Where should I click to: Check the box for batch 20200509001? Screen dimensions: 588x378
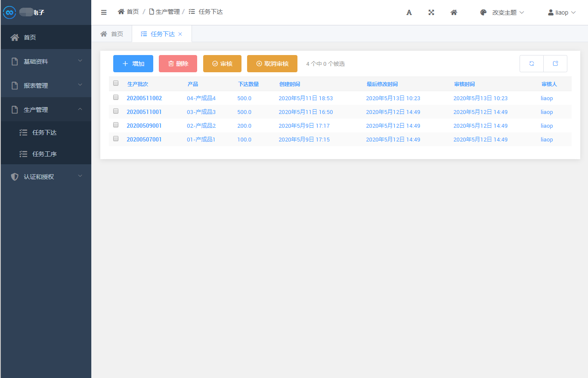coord(116,125)
